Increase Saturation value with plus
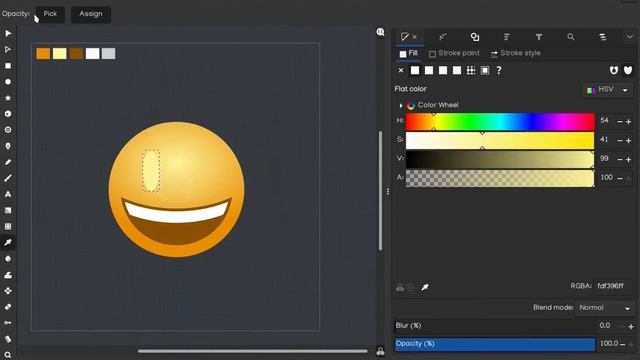Screen dimensions: 640x360 [x=629, y=140]
